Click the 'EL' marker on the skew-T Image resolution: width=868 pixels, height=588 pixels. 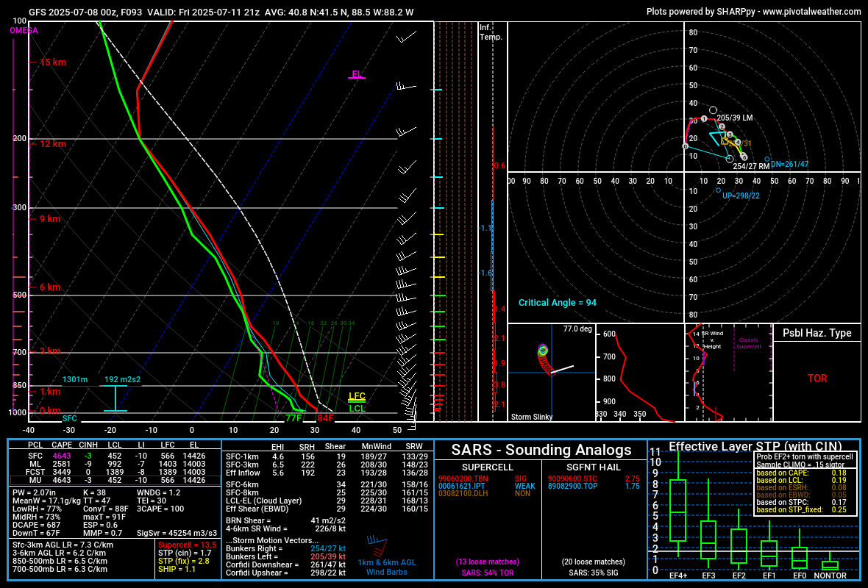(x=357, y=74)
